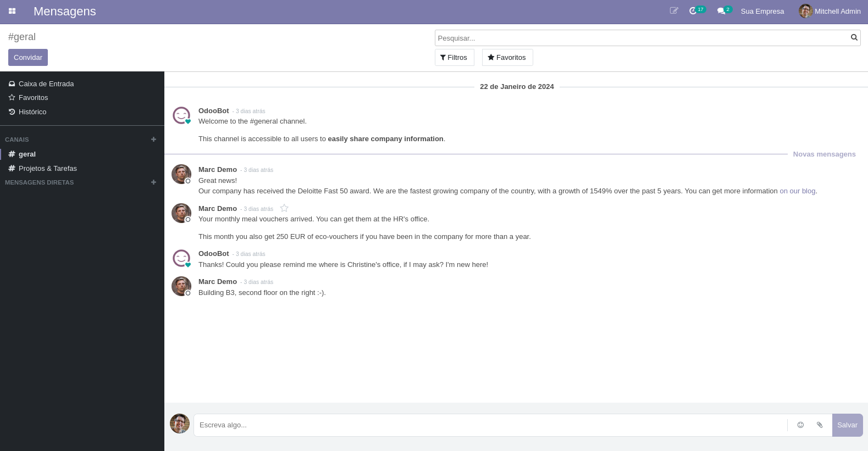This screenshot has width=868, height=451.
Task: Click OdooBot name on the Thanks message
Action: pos(214,253)
